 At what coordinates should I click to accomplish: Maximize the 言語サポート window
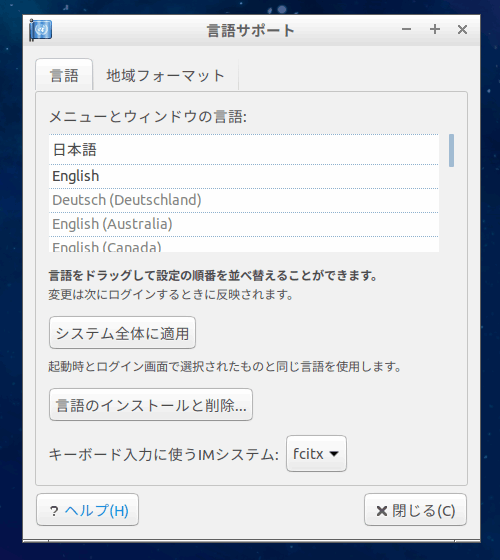pos(435,30)
